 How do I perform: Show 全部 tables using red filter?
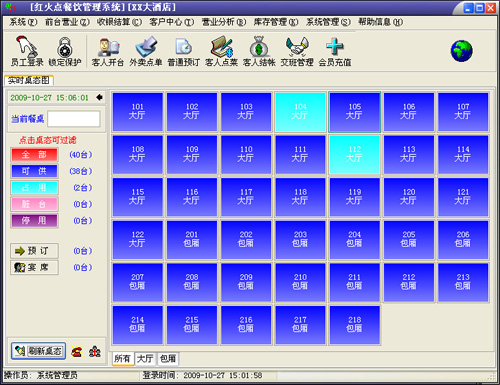(34, 155)
